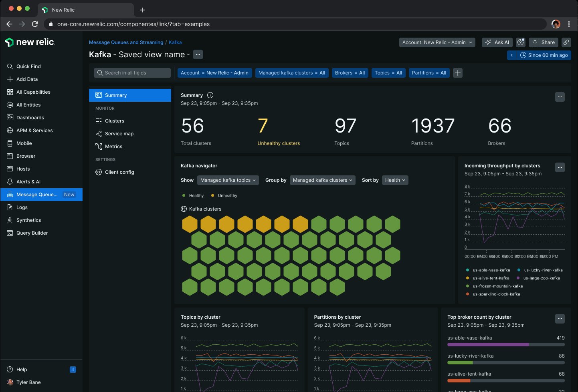Toggle us-able-vase-kafka legend series
This screenshot has width=578, height=392.
pyautogui.click(x=488, y=270)
